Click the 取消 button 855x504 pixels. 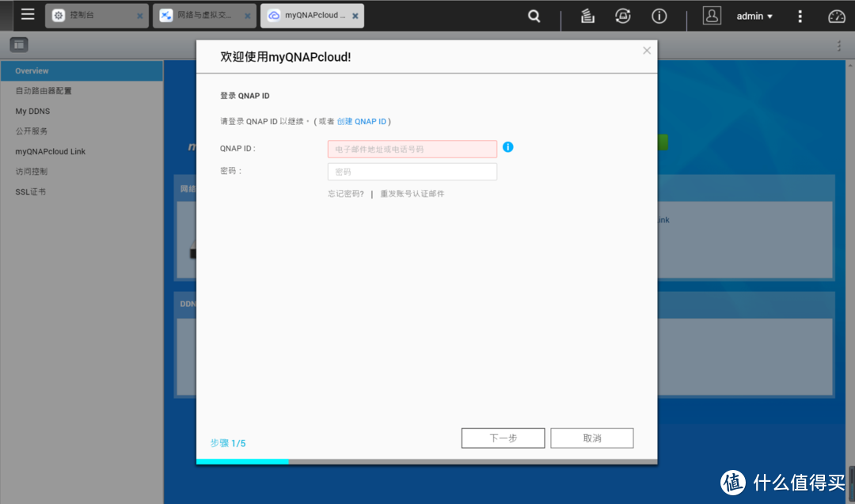(x=591, y=438)
